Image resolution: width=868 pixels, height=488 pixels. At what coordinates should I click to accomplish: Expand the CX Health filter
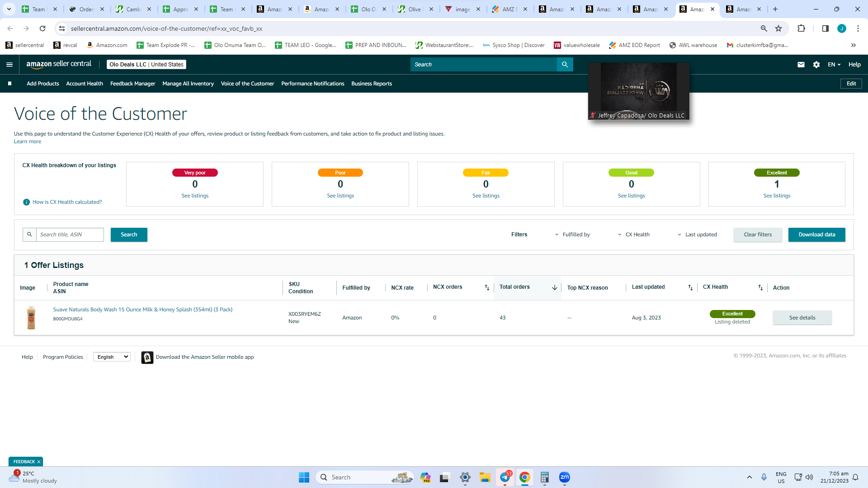tap(633, 235)
